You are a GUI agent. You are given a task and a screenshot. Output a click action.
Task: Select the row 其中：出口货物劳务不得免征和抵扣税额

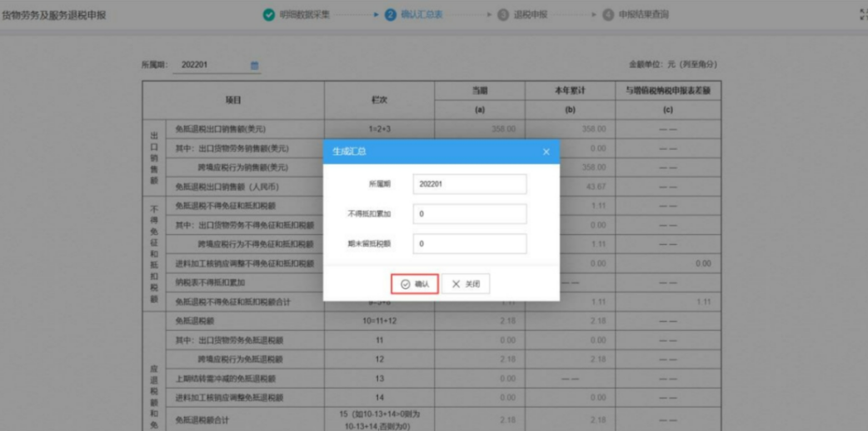pos(244,225)
